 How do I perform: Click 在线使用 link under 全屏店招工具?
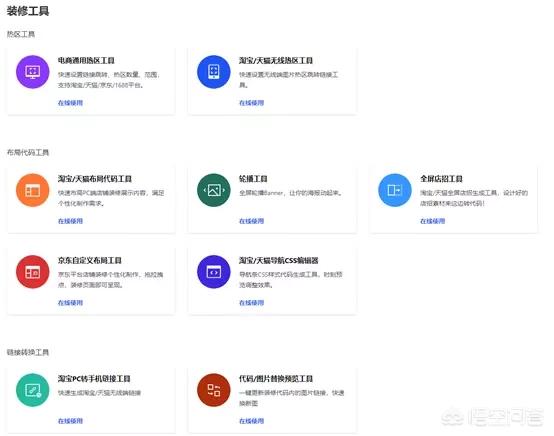(432, 221)
